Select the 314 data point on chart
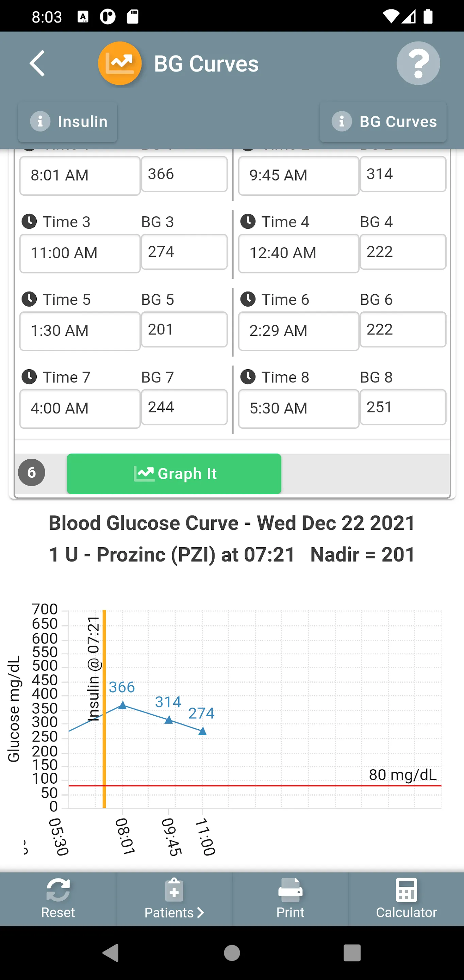 pos(168,720)
